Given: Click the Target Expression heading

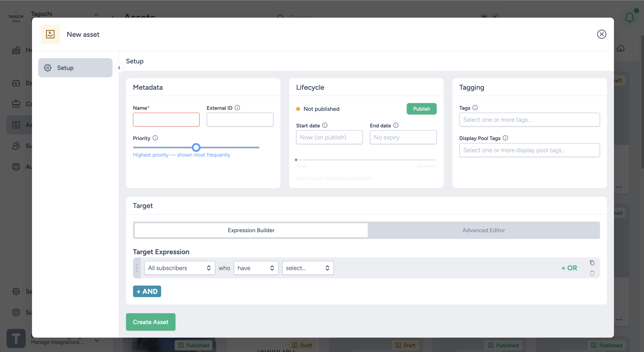Looking at the screenshot, I should coord(161,252).
